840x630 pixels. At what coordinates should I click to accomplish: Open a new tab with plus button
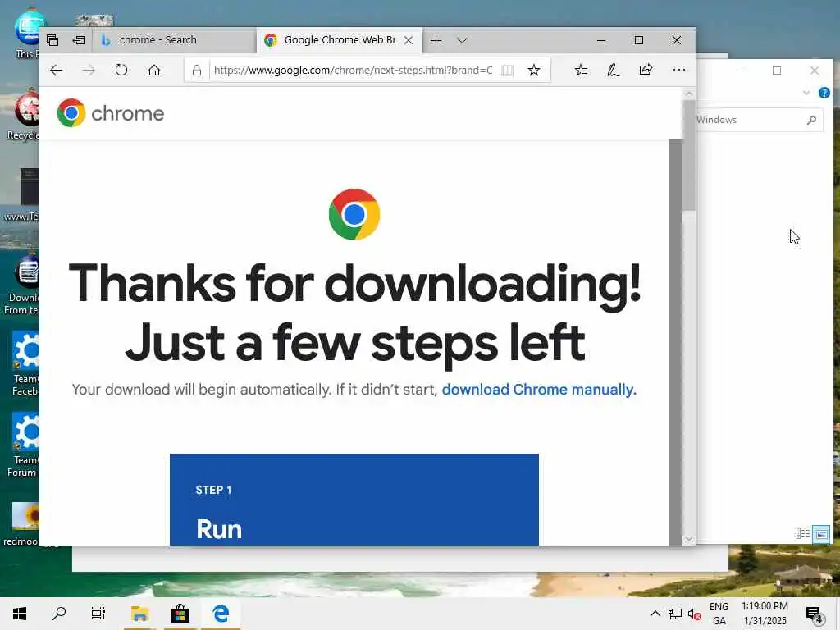[x=436, y=40]
